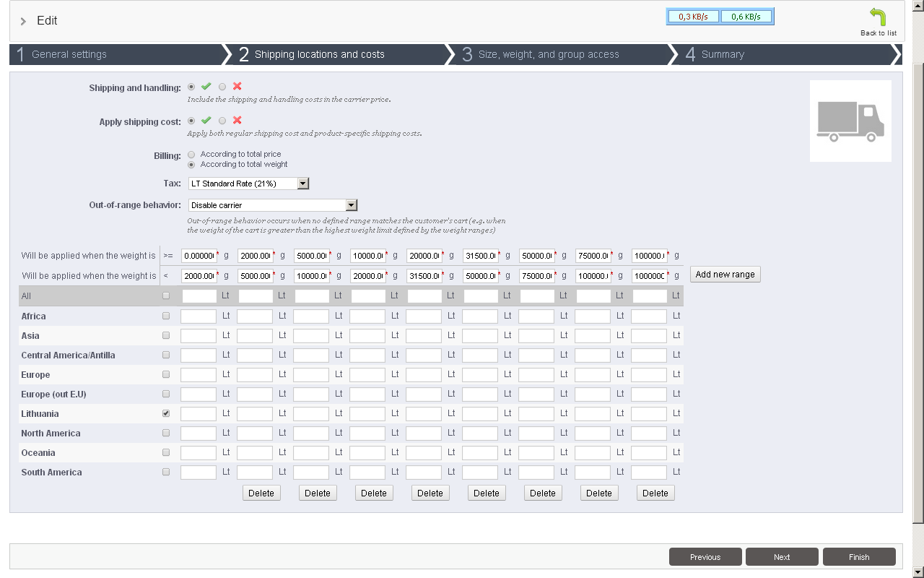Uncheck the Lithuania zone checkbox

coord(166,414)
